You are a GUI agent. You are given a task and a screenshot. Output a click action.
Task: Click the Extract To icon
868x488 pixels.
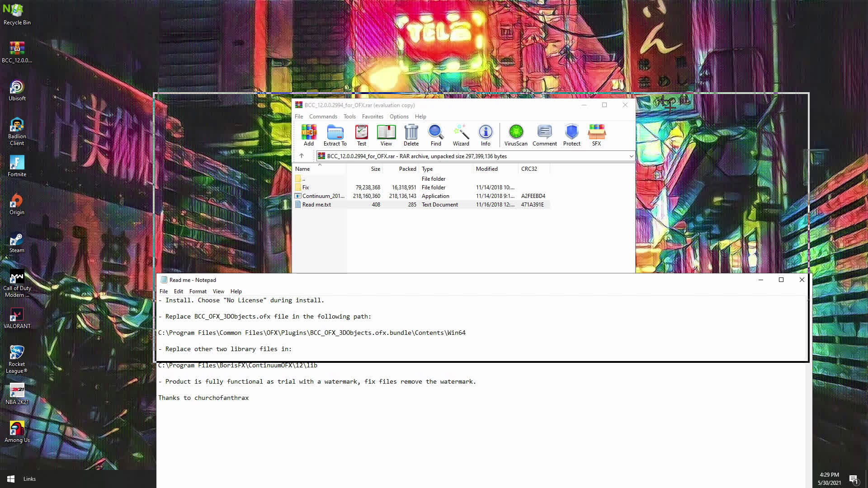[x=335, y=134]
